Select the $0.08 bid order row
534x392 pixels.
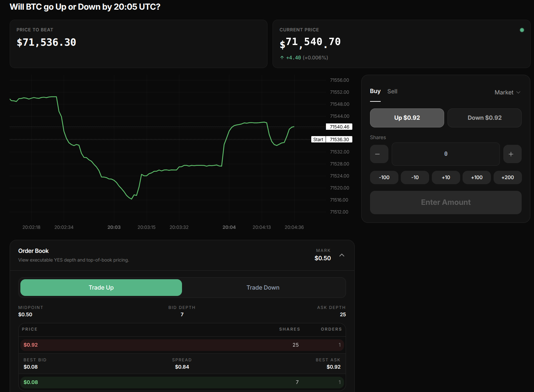pos(182,382)
